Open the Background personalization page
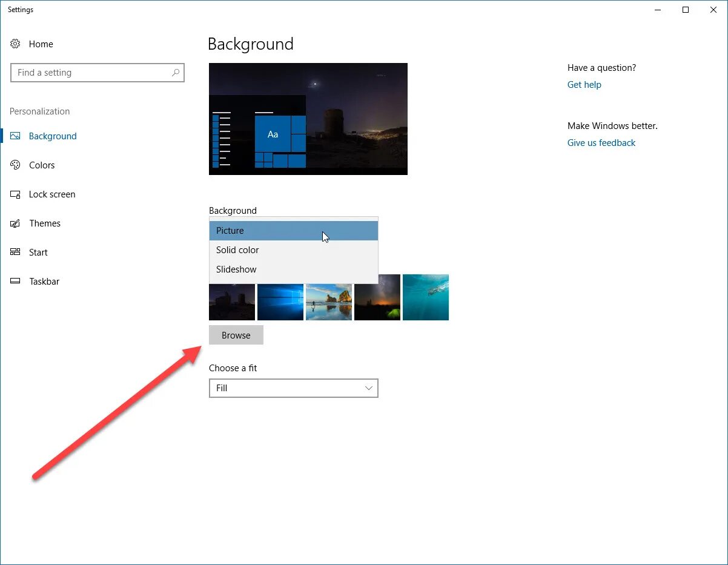The image size is (728, 565). click(53, 136)
